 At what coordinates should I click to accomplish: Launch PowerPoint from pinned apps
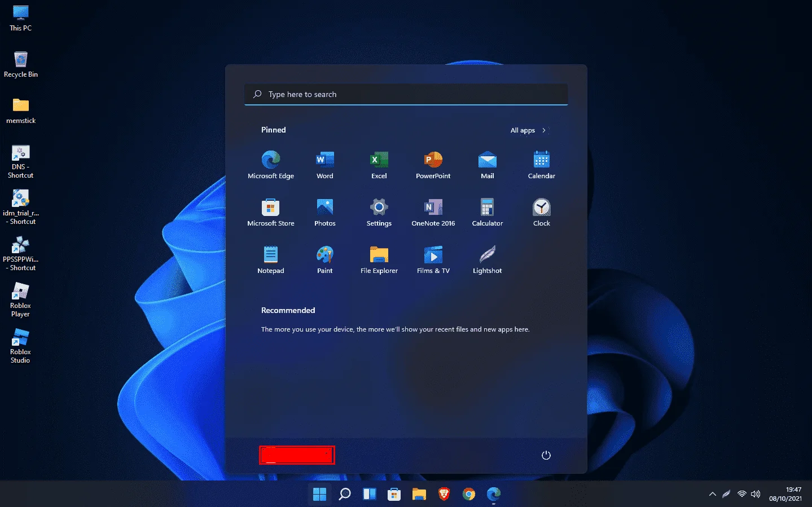pyautogui.click(x=433, y=165)
